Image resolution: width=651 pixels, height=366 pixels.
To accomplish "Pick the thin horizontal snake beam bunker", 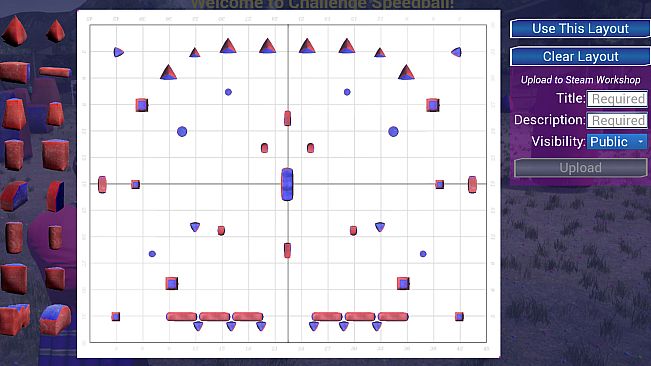I will tap(55, 72).
